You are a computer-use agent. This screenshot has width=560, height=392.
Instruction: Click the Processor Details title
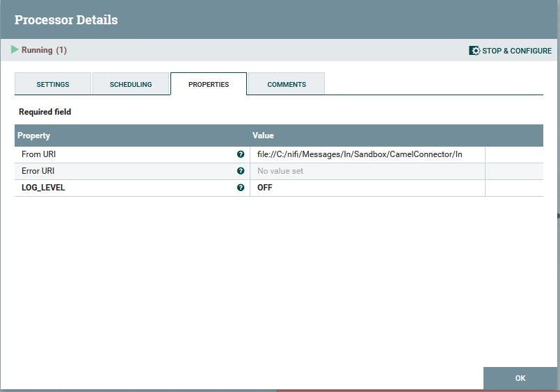point(66,19)
